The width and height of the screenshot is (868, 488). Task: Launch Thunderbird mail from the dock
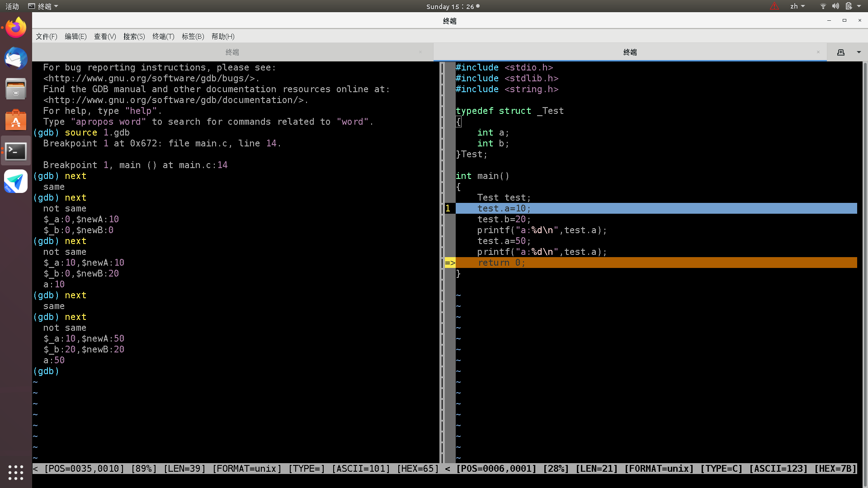16,59
